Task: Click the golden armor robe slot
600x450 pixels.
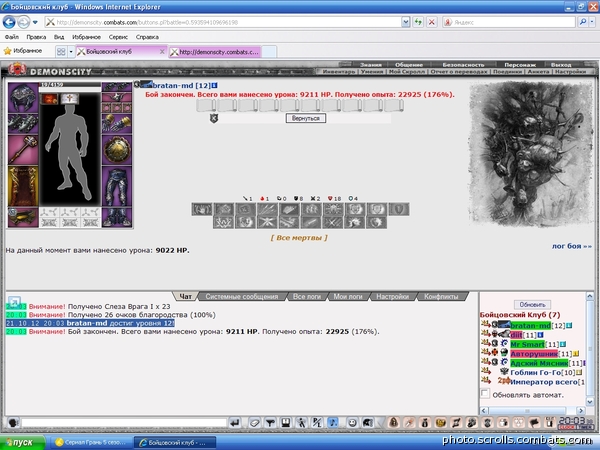Action: point(23,186)
